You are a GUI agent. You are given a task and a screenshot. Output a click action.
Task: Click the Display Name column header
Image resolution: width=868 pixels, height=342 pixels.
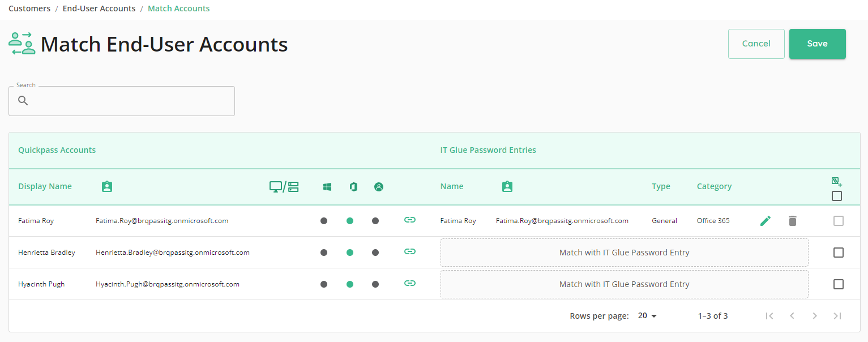pyautogui.click(x=45, y=186)
